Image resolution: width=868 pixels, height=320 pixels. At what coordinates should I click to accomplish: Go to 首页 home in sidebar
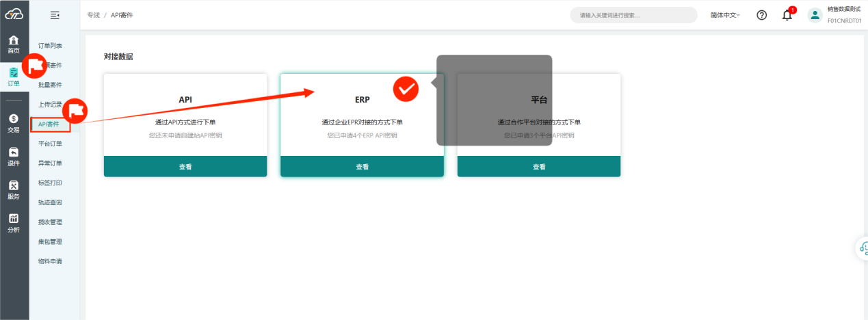click(14, 44)
